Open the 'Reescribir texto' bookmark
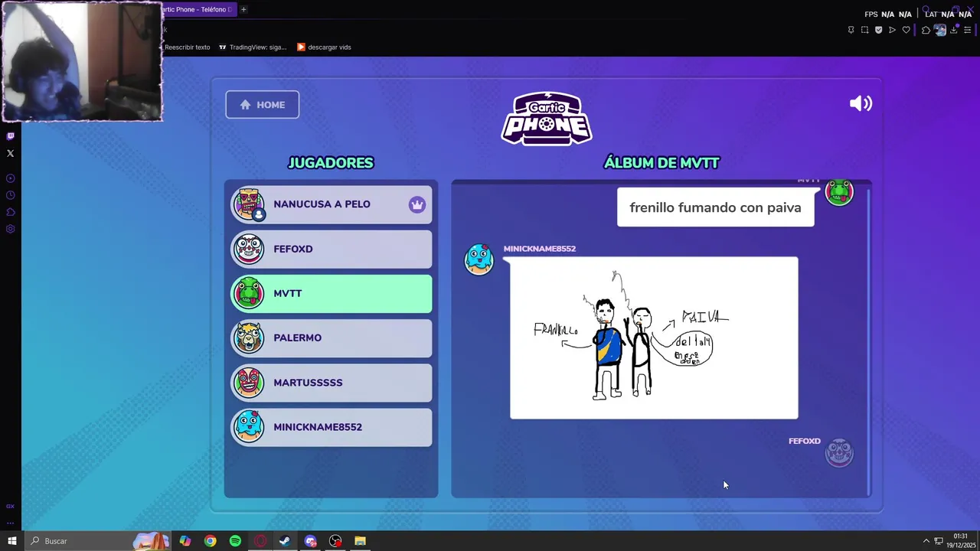Image resolution: width=980 pixels, height=551 pixels. (187, 47)
